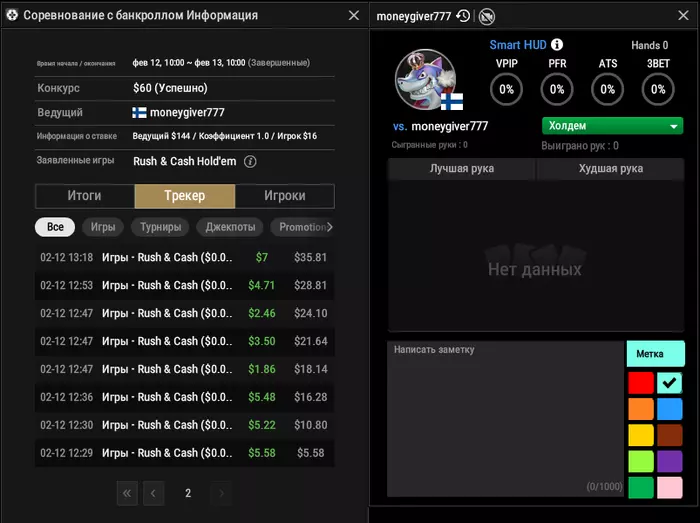Pick the brown label color
700x523 pixels.
click(x=669, y=435)
